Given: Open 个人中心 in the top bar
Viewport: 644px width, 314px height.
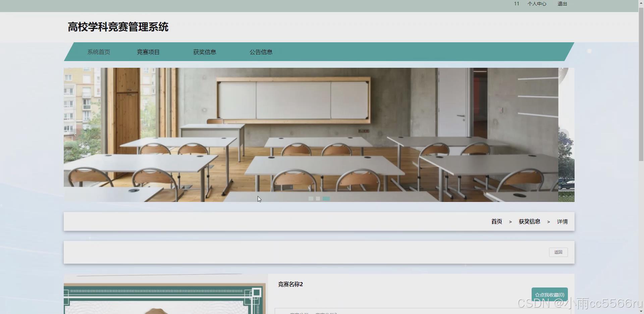Looking at the screenshot, I should 537,4.
